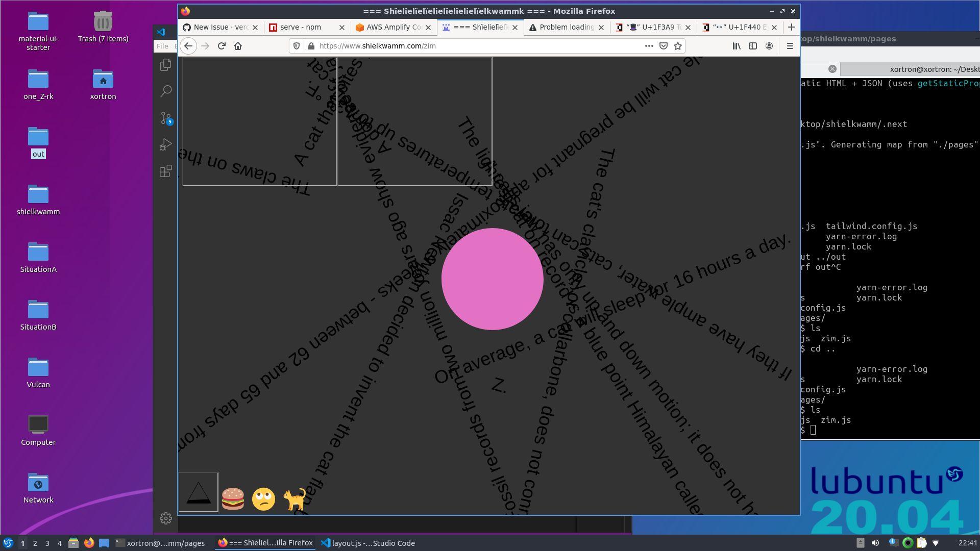Select the cat emoji on page
The height and width of the screenshot is (551, 980).
pos(295,499)
